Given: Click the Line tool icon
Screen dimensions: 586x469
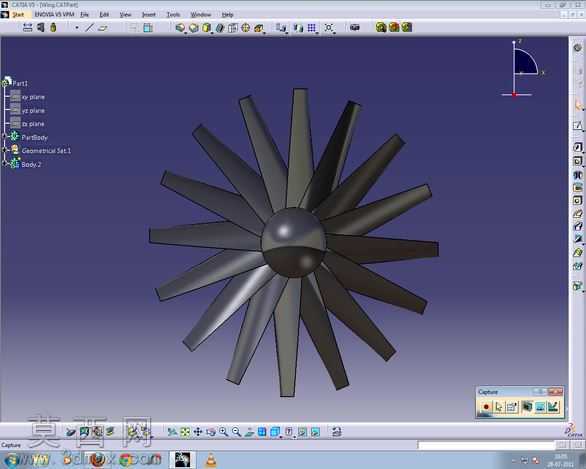Looking at the screenshot, I should point(89,28).
